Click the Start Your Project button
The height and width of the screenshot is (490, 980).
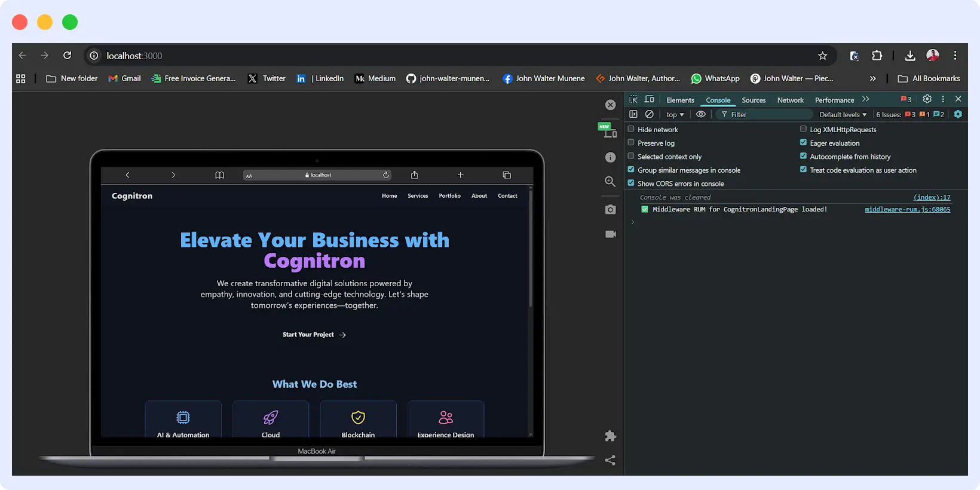pyautogui.click(x=314, y=335)
